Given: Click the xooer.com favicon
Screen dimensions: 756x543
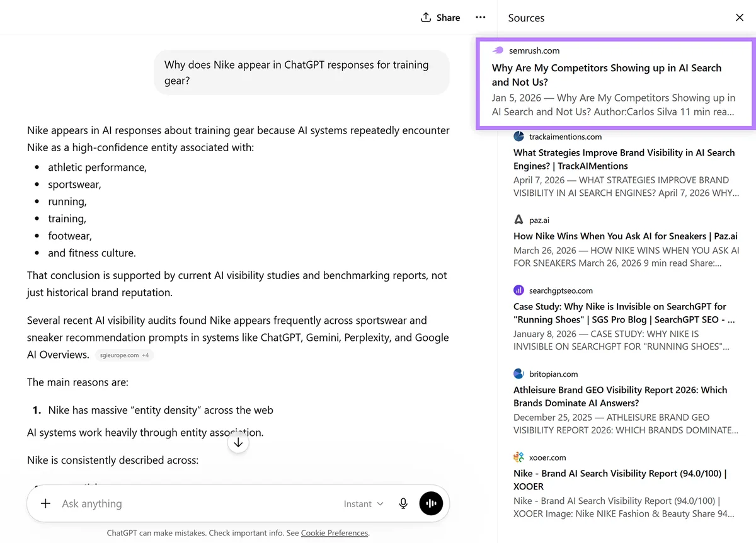Looking at the screenshot, I should (518, 457).
